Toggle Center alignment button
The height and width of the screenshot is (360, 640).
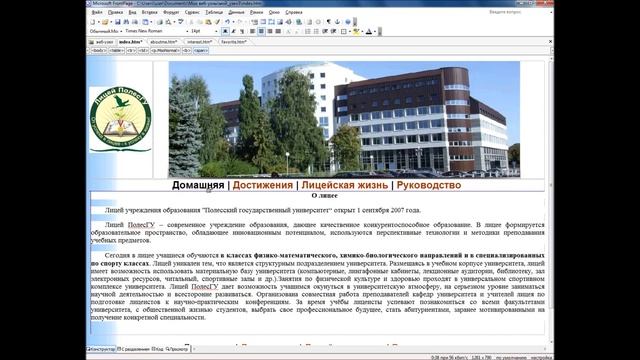tap(261, 31)
